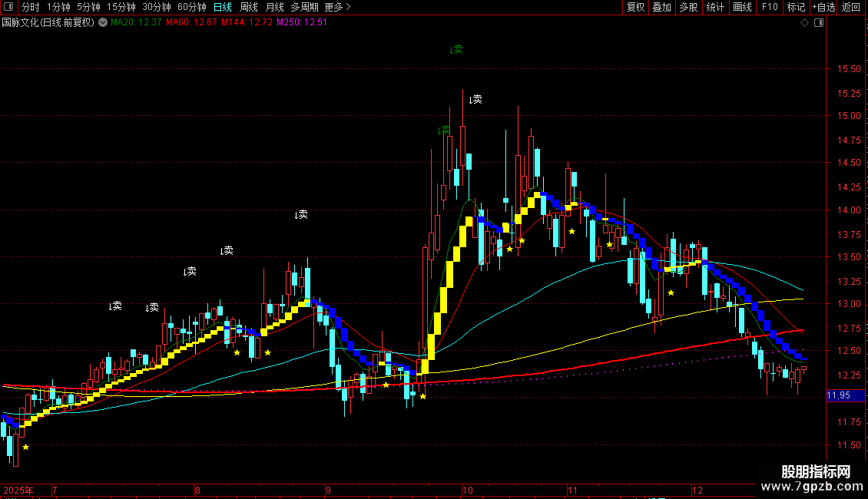Toggle the left sidebar panel icon

click(8, 7)
